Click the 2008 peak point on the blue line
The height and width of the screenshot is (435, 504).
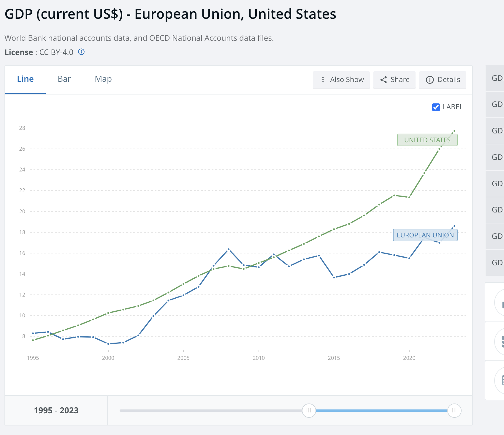(x=229, y=249)
